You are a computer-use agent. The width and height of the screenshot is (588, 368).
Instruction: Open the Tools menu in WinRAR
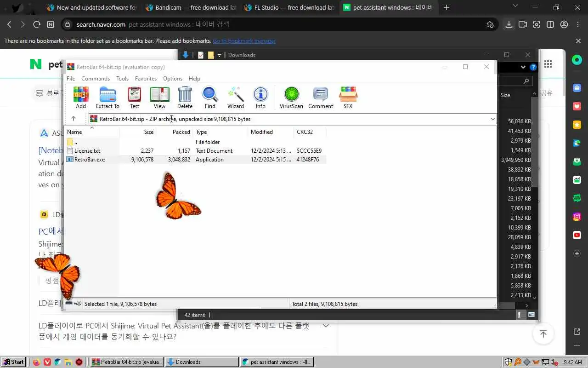click(x=122, y=79)
